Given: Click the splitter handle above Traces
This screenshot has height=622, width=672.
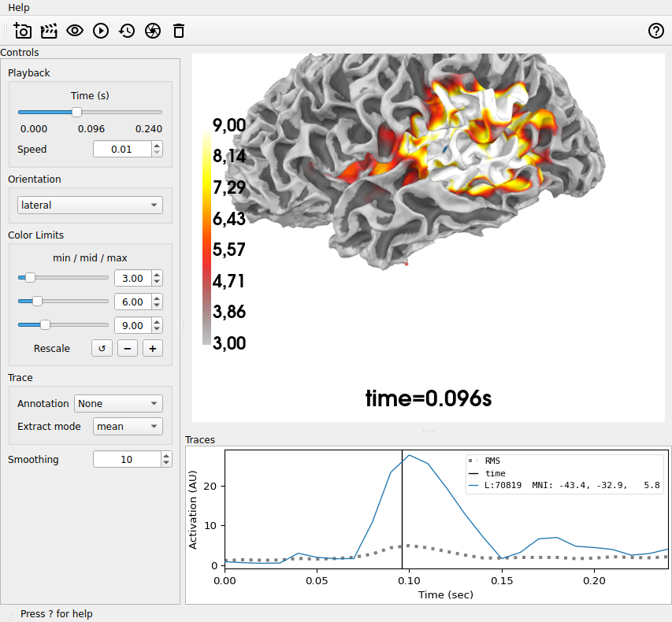Looking at the screenshot, I should (429, 431).
